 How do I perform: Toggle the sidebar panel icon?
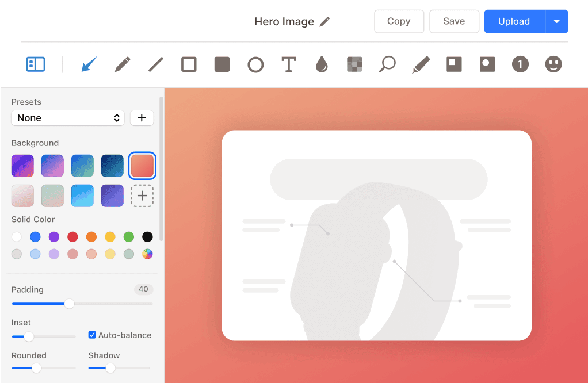coord(36,64)
